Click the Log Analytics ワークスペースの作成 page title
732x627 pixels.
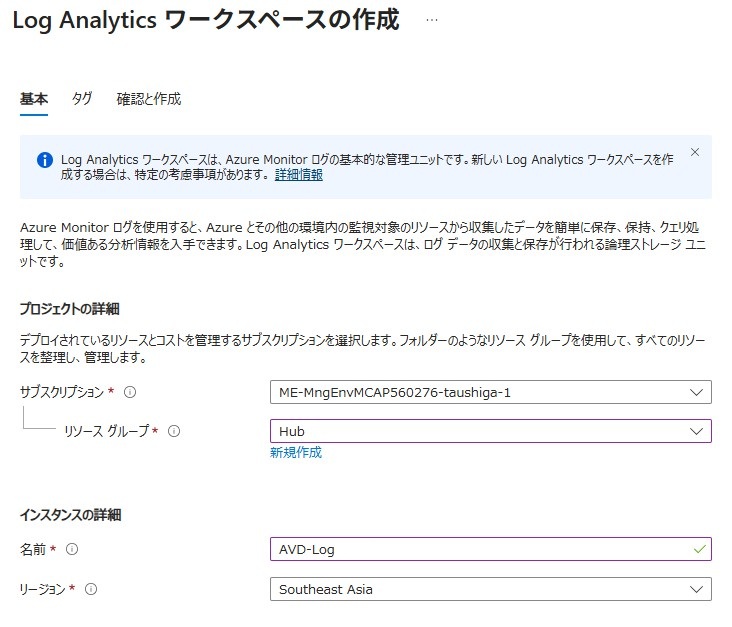(x=205, y=20)
